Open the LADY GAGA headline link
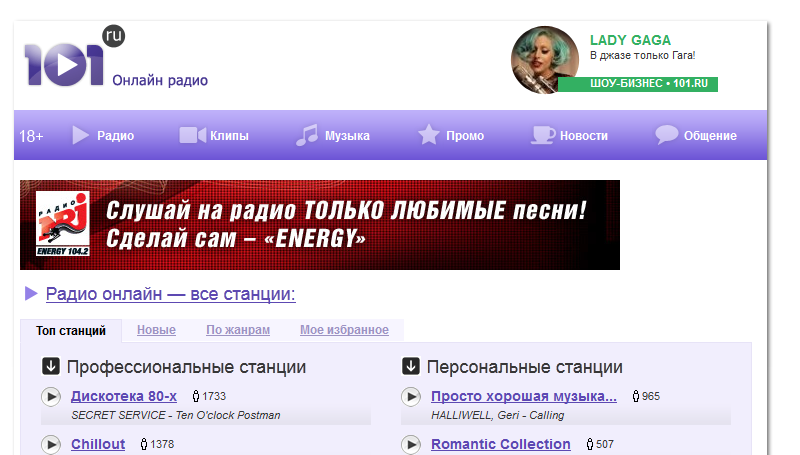This screenshot has width=800, height=455. pos(630,40)
